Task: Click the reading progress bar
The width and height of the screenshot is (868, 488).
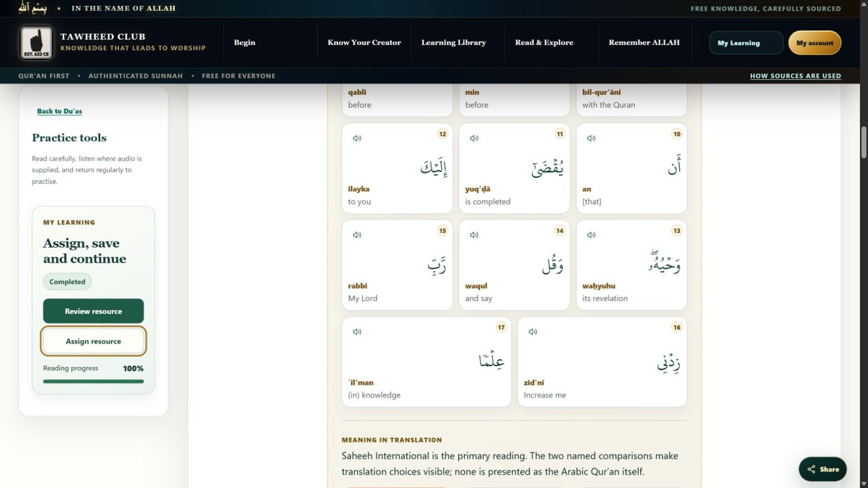Action: tap(93, 381)
